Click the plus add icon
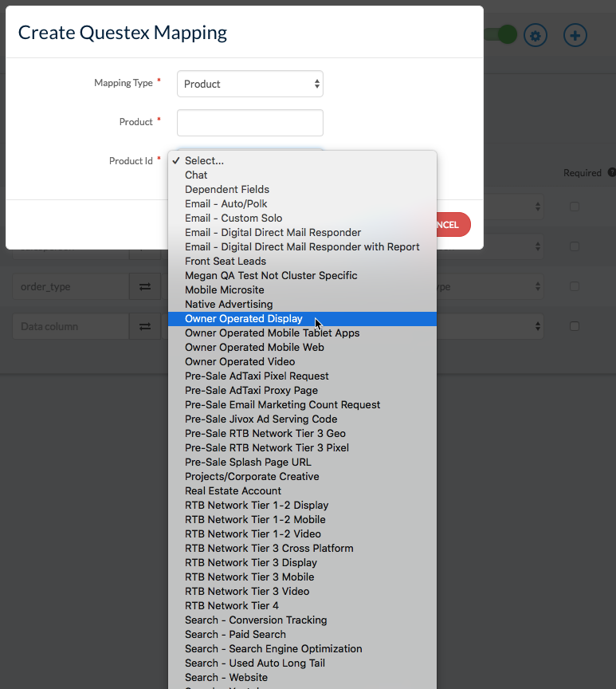The width and height of the screenshot is (616, 689). coord(575,35)
